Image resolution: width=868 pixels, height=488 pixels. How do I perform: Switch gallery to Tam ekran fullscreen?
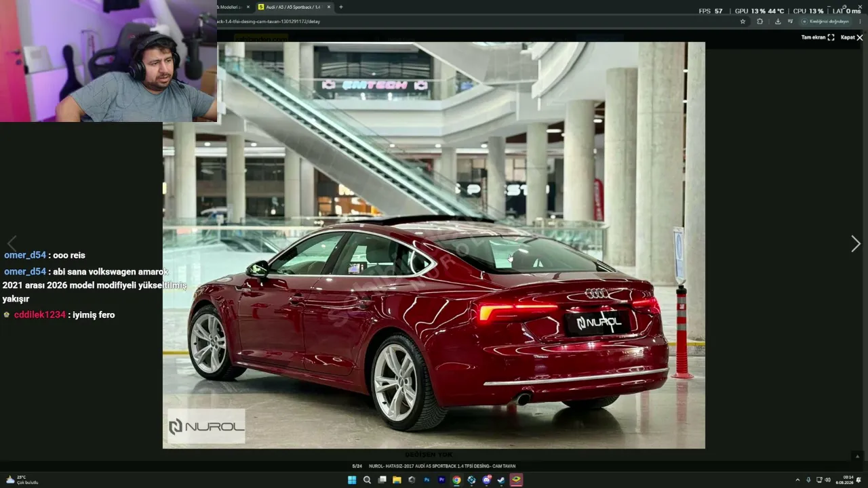click(x=818, y=37)
